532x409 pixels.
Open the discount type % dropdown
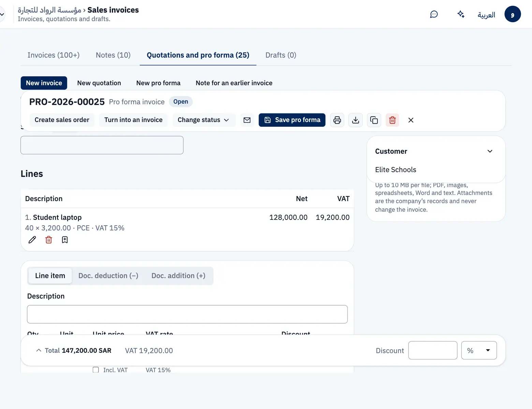479,350
